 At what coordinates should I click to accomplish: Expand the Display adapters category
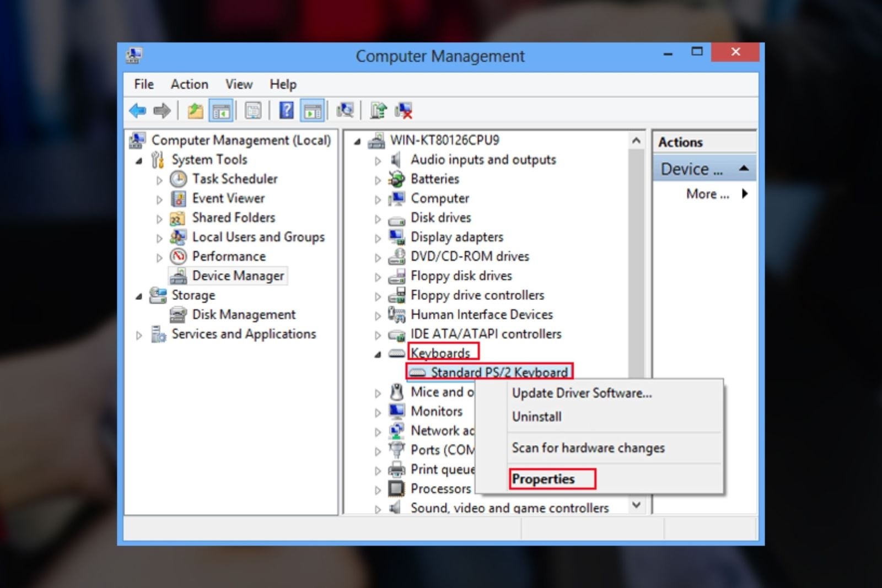click(x=378, y=238)
